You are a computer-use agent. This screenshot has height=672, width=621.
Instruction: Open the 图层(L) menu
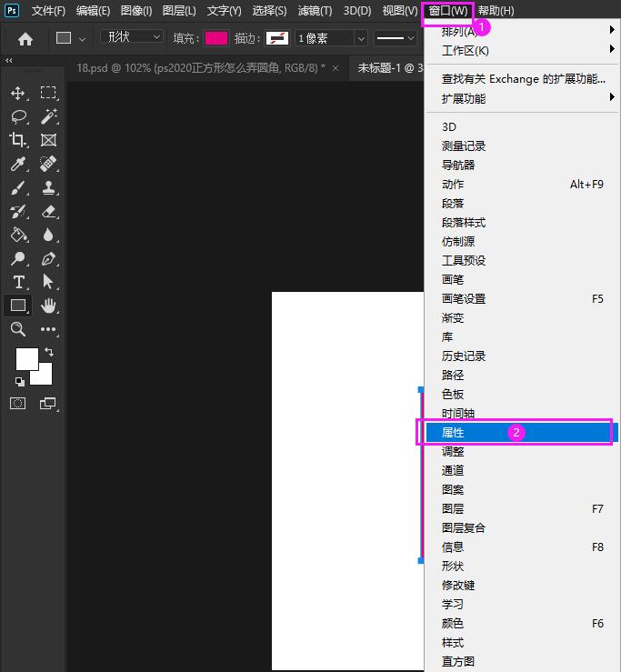pyautogui.click(x=179, y=10)
